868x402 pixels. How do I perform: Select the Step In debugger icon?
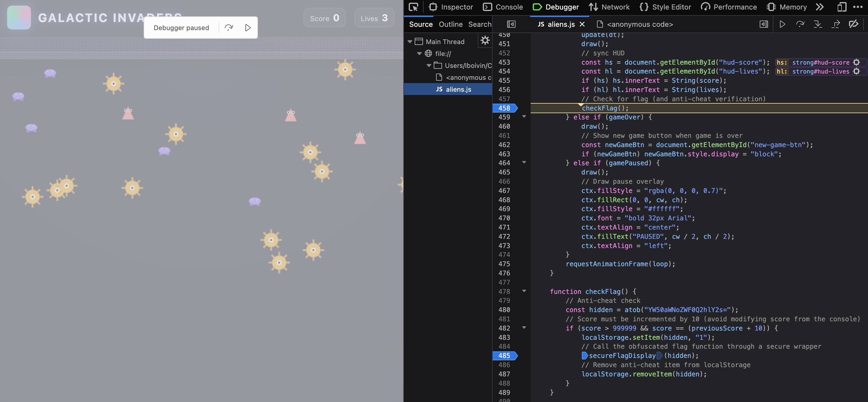(818, 24)
